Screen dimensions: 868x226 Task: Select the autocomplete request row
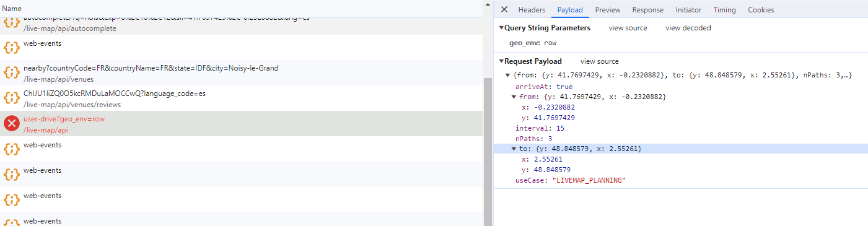pos(241,26)
